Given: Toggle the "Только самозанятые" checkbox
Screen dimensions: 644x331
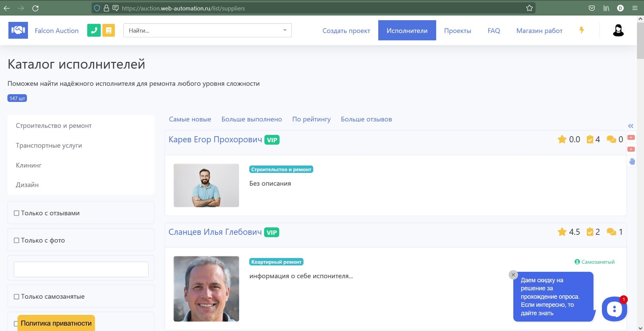Looking at the screenshot, I should click(x=17, y=296).
